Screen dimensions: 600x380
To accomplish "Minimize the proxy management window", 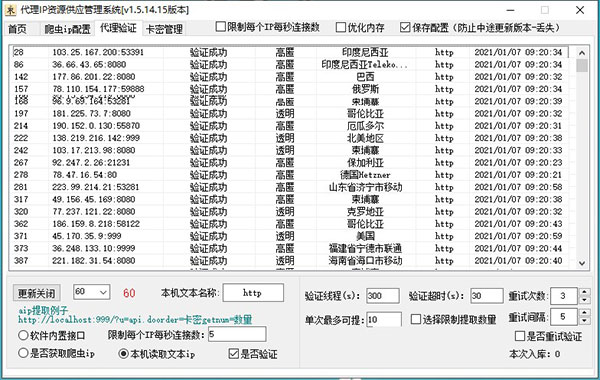I will coord(510,10).
